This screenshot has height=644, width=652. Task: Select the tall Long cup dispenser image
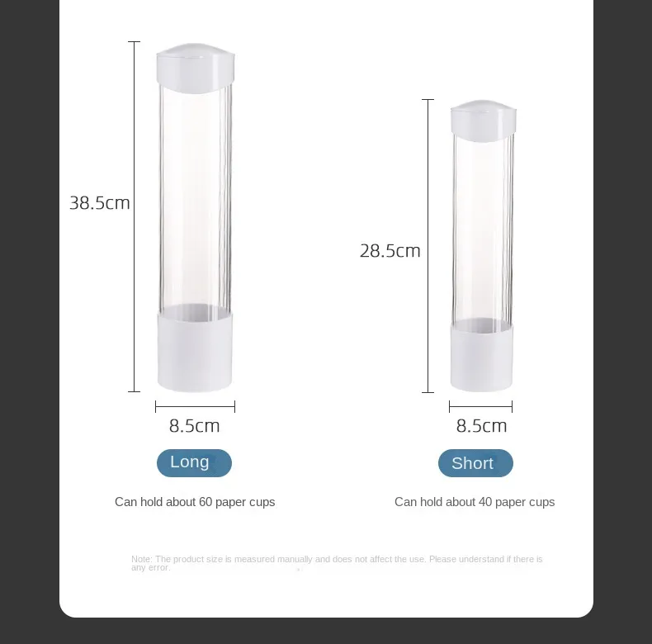tap(195, 217)
